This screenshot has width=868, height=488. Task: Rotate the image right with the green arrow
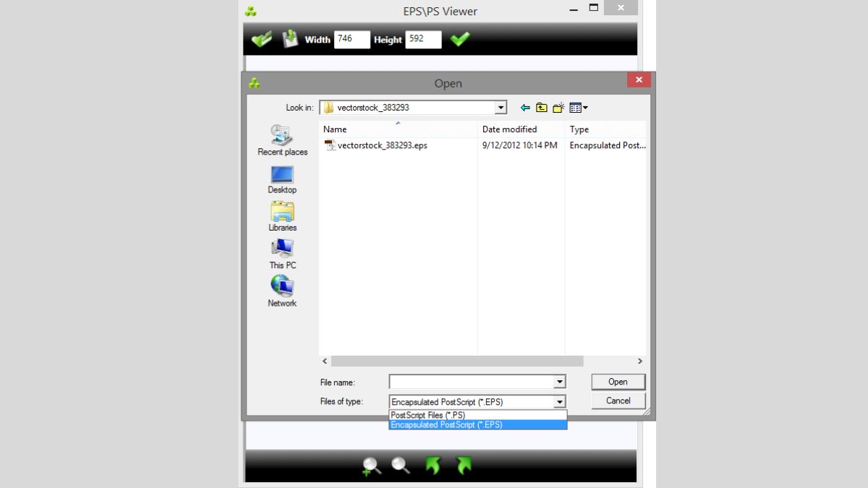(462, 466)
